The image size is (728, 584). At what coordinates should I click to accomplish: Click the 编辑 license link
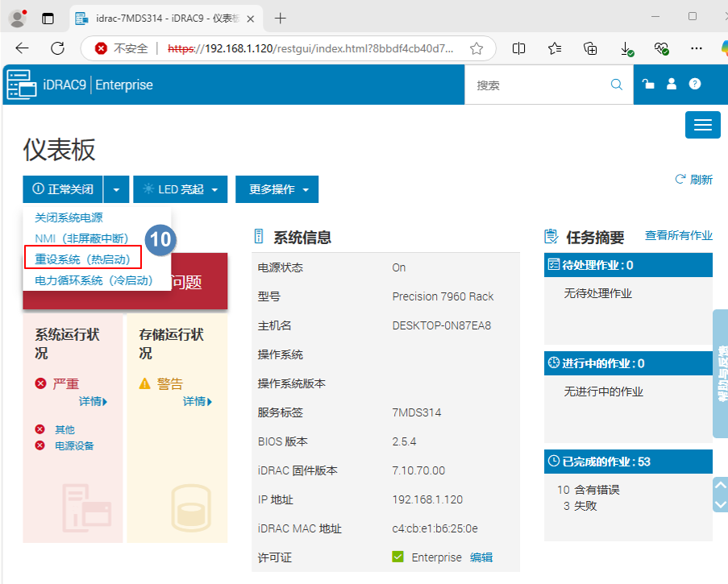pyautogui.click(x=481, y=557)
